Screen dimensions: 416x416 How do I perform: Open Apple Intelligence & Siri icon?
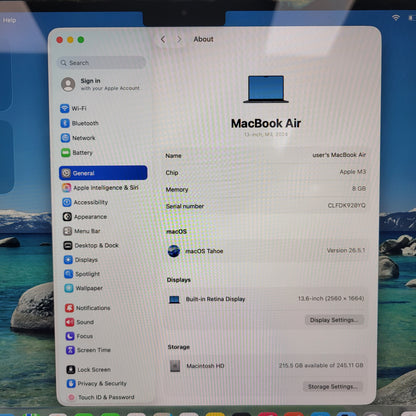click(67, 188)
